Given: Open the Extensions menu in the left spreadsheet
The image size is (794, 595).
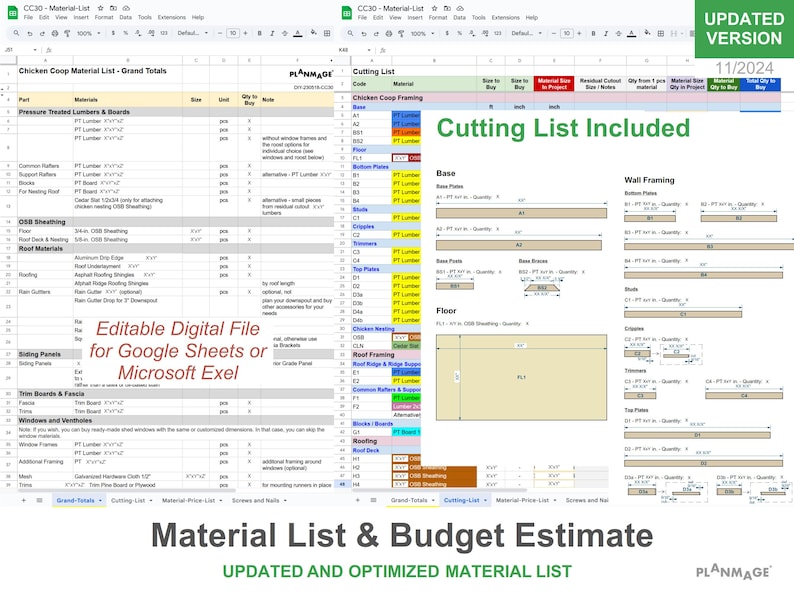Looking at the screenshot, I should click(172, 17).
